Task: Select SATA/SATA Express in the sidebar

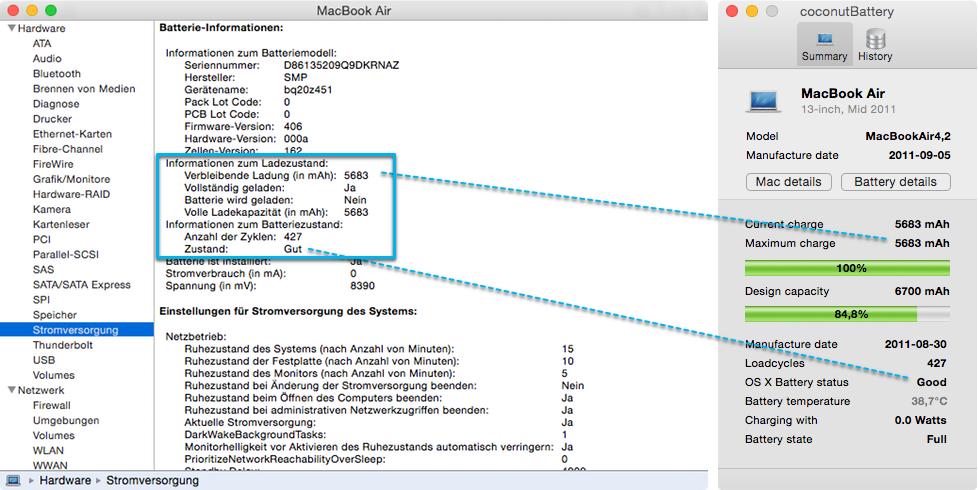Action: pos(82,285)
